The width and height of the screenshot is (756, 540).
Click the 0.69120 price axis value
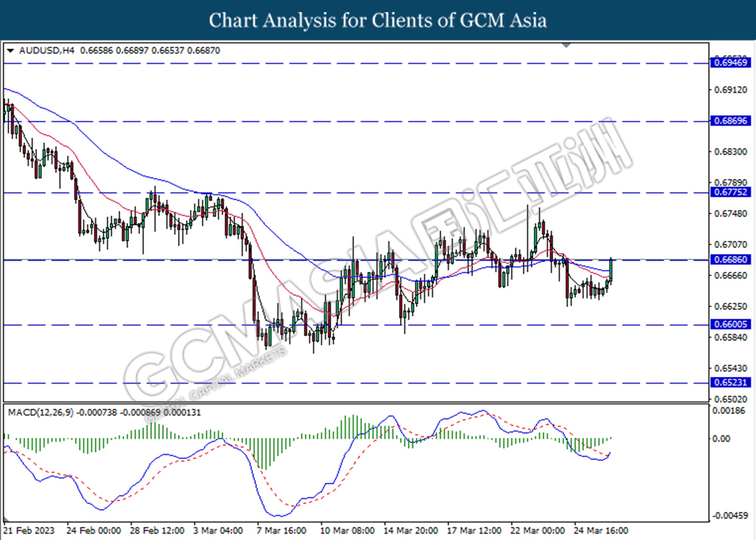[730, 90]
